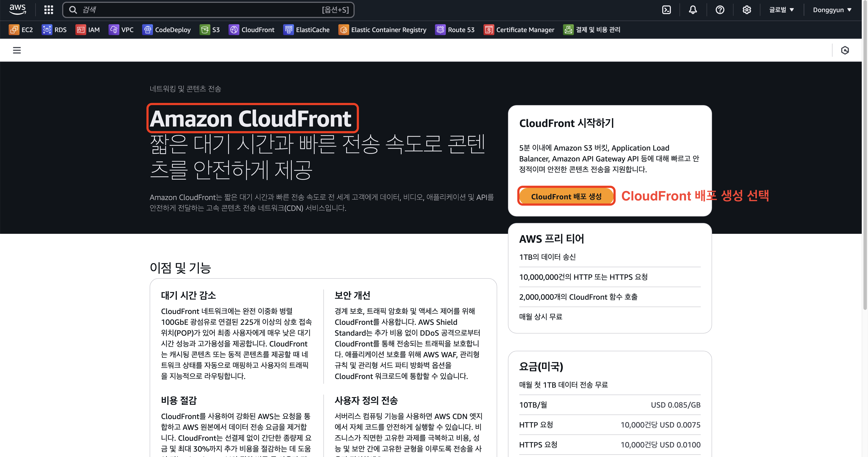Open the Certificate Manager shortcut label

[x=525, y=30]
